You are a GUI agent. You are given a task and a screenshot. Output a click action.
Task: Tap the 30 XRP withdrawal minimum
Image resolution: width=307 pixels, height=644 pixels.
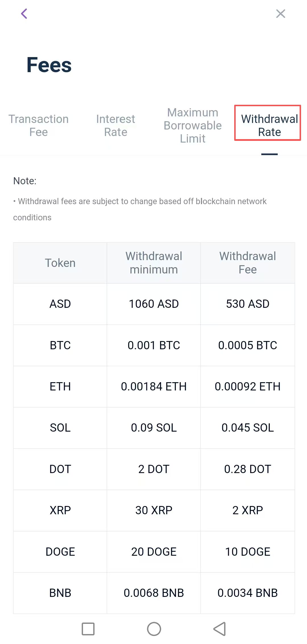point(154,510)
